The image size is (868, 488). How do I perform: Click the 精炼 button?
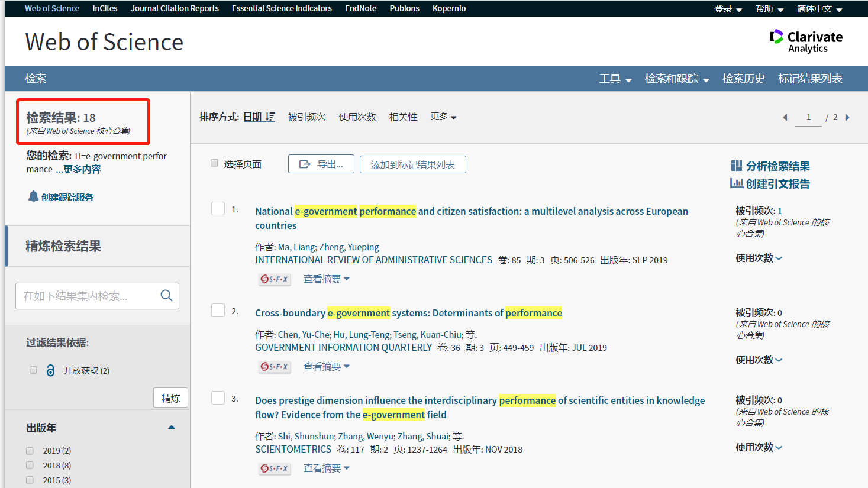click(170, 398)
